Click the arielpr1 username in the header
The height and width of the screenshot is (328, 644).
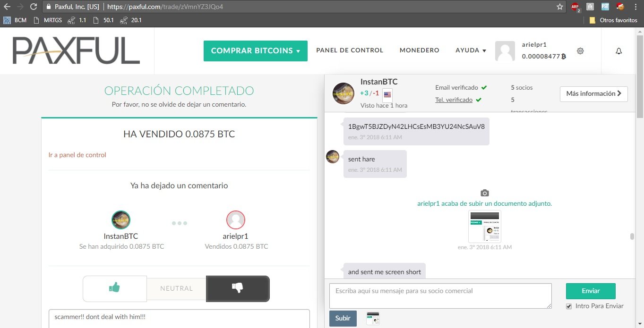[534, 45]
